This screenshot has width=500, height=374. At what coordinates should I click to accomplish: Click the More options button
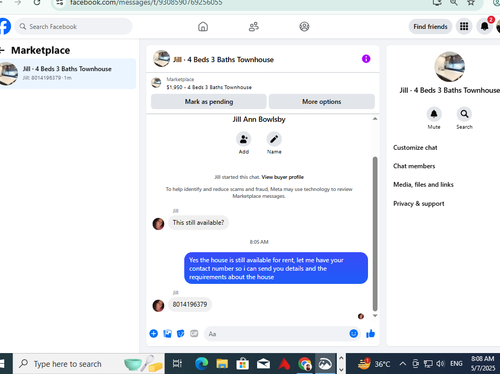[x=322, y=102]
